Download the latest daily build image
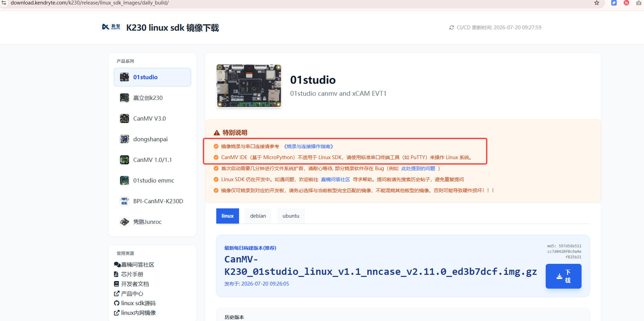Screen dimensions: 644x321 pos(564,276)
